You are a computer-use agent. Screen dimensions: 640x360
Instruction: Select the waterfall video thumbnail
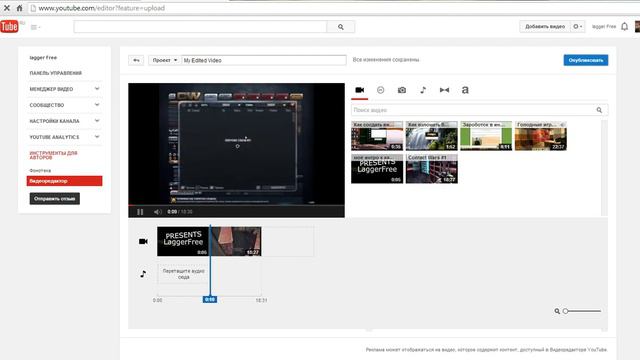point(431,136)
